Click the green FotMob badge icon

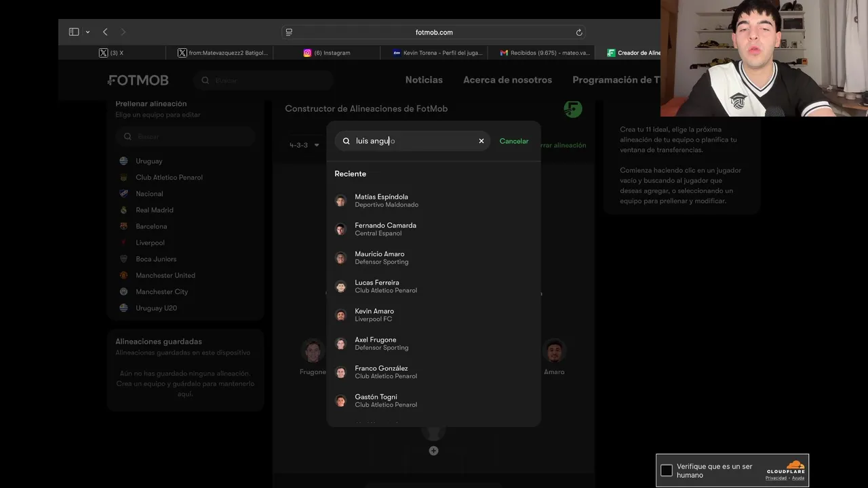pyautogui.click(x=573, y=108)
